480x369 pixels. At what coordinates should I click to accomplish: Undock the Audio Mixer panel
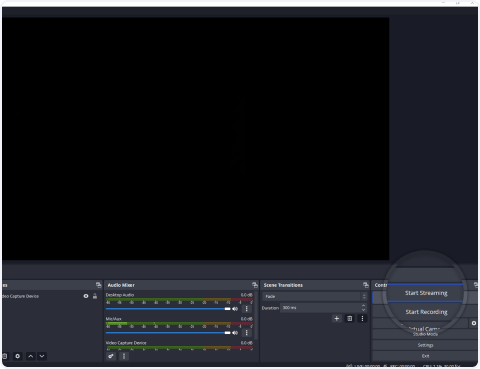click(x=255, y=285)
